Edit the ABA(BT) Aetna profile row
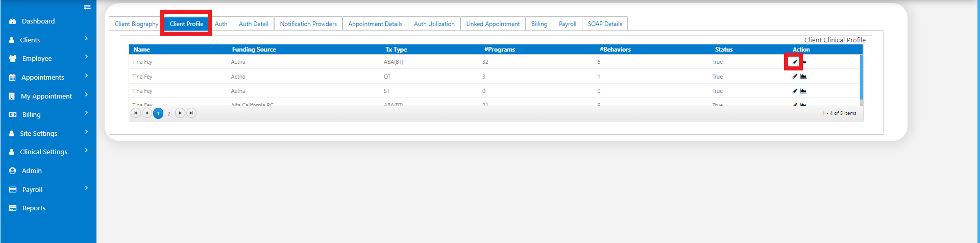 pos(795,62)
